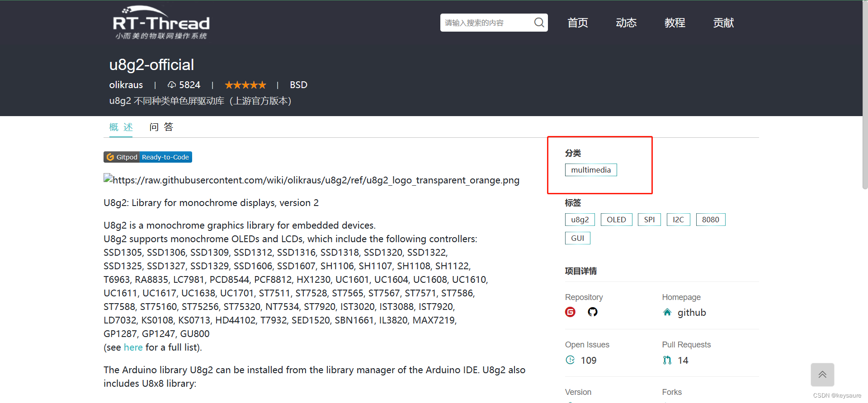
Task: Click the olikraus author name
Action: coord(126,85)
